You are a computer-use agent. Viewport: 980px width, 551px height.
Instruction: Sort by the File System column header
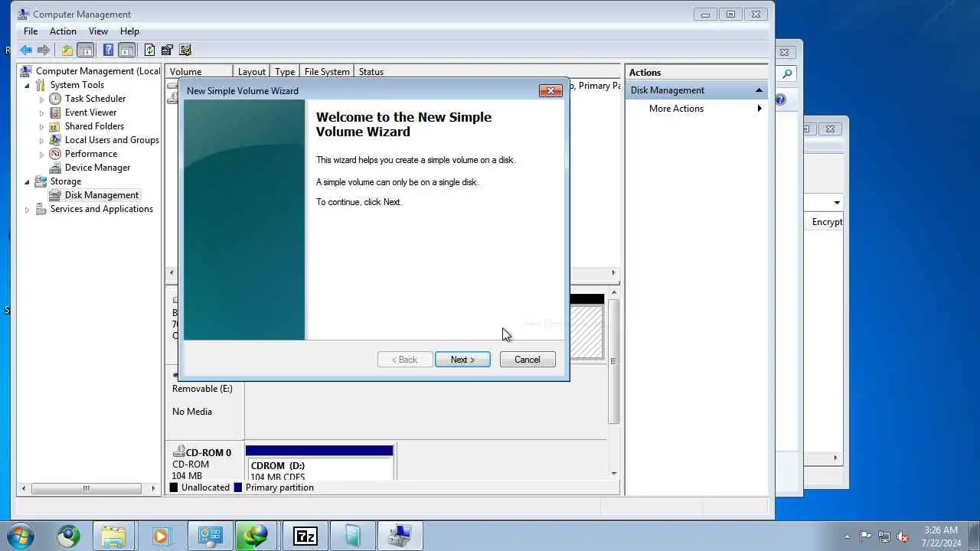(327, 72)
